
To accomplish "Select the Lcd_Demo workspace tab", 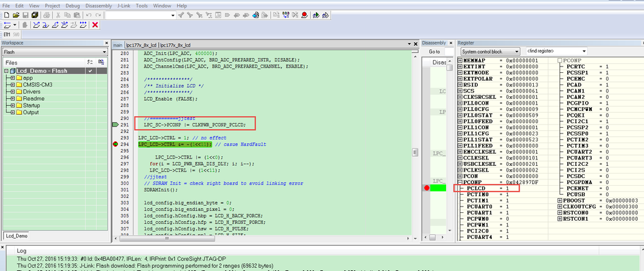I will click(x=16, y=236).
